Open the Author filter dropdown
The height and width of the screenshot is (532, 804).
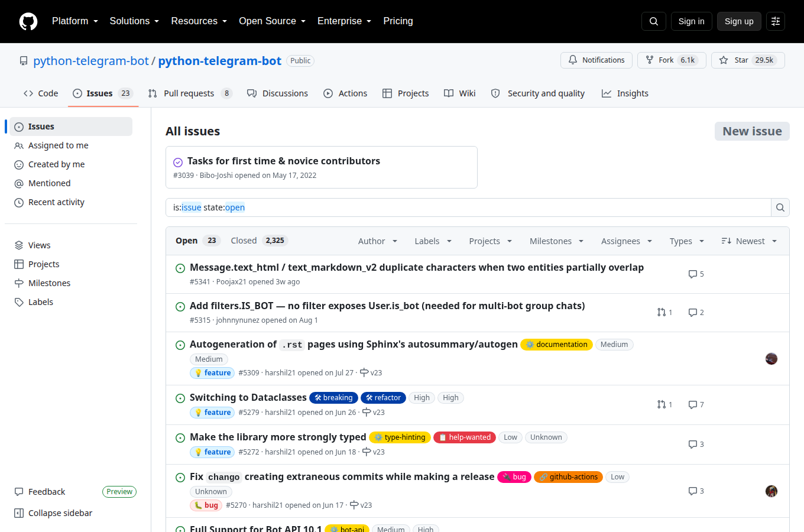[x=378, y=241]
